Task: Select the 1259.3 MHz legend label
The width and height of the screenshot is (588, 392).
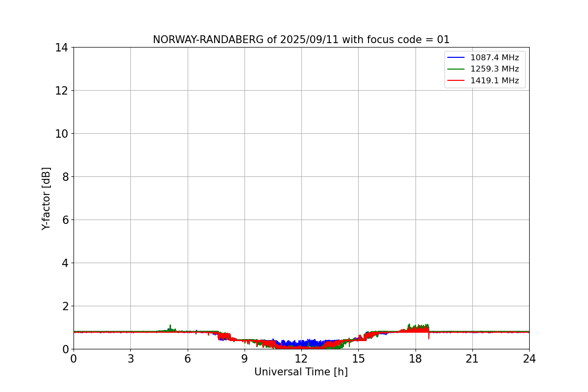Action: pos(494,69)
